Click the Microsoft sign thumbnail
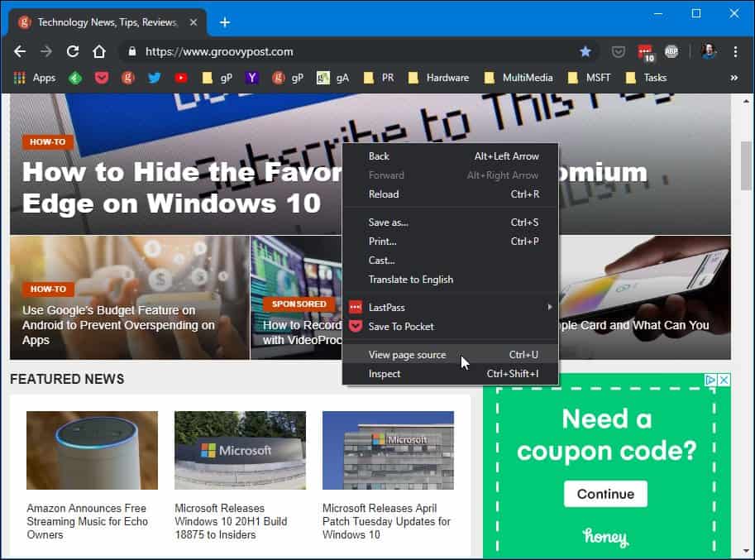The image size is (755, 560). click(240, 450)
